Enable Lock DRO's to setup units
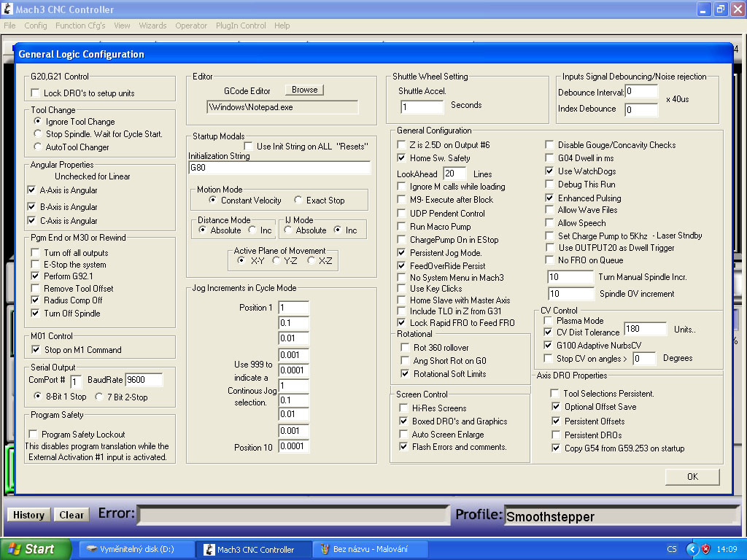Screen dimensions: 747x560 coord(36,93)
